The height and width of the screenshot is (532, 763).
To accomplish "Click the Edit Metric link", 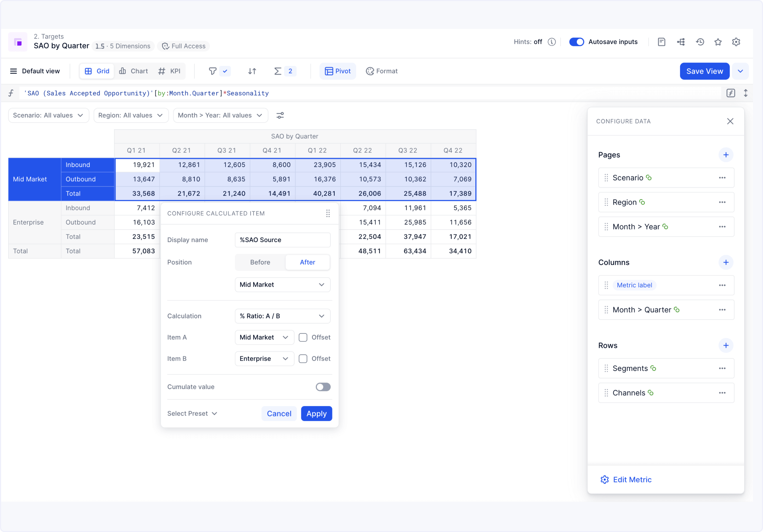I will click(632, 479).
